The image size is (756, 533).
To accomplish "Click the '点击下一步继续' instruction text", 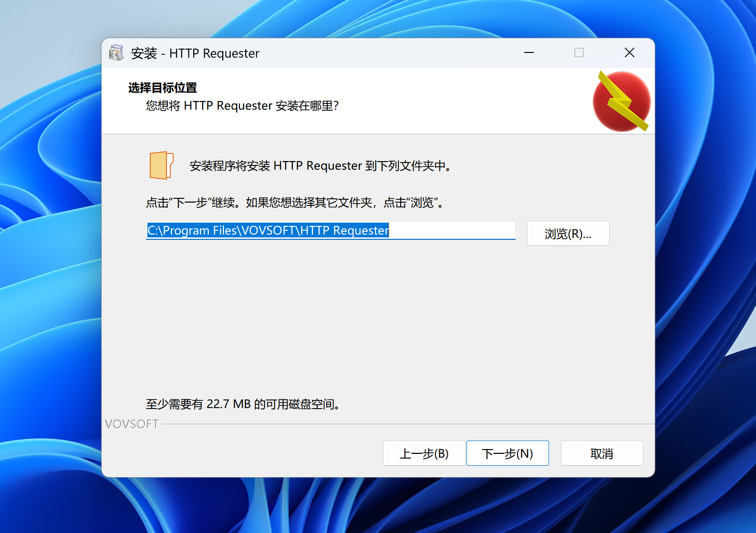I will 296,203.
